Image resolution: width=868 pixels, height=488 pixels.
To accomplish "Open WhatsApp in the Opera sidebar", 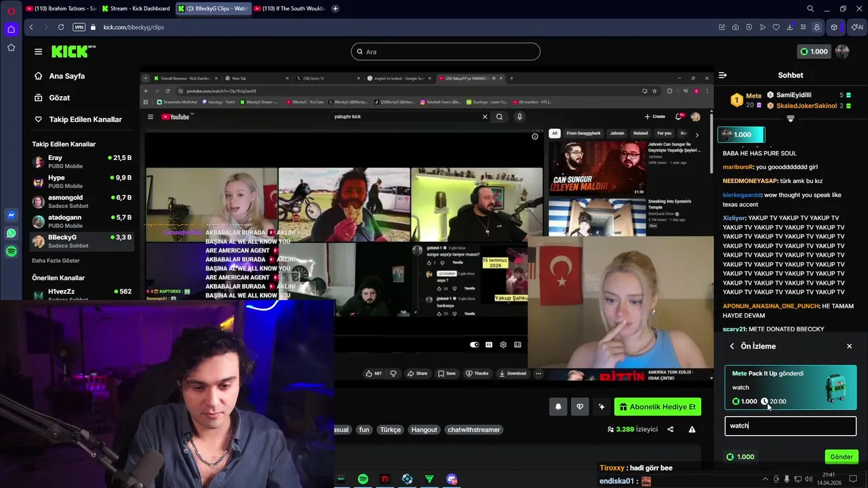I will coord(11,233).
